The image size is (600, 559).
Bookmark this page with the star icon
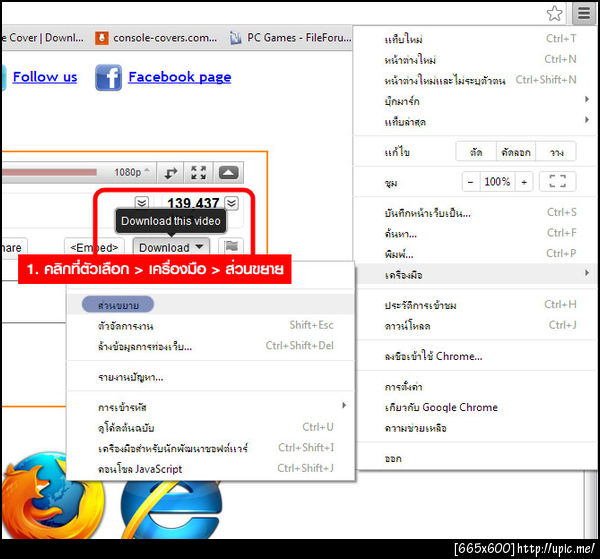554,13
